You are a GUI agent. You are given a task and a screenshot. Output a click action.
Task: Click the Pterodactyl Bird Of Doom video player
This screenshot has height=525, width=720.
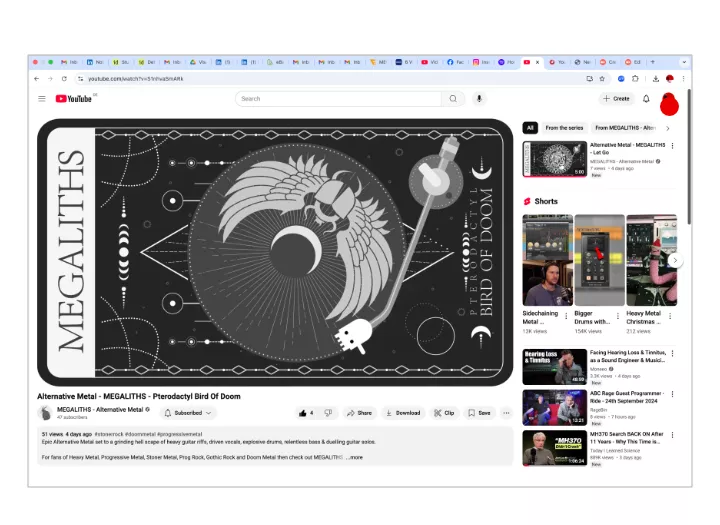[x=275, y=252]
